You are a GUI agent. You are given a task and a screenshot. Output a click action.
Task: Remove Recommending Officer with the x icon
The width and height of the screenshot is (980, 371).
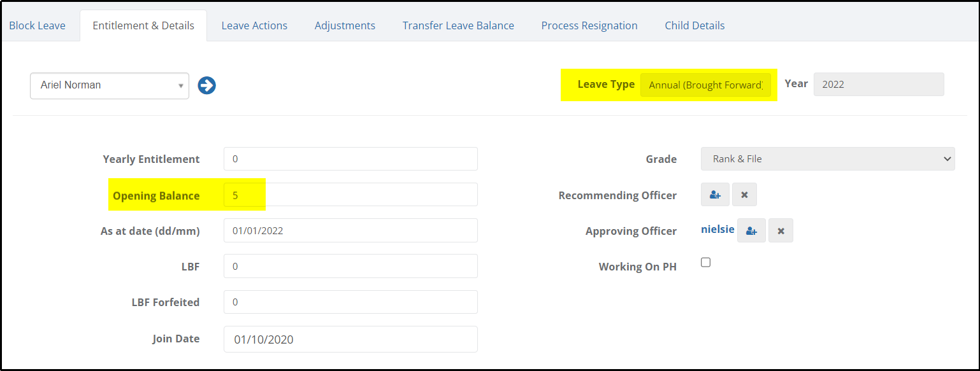744,195
